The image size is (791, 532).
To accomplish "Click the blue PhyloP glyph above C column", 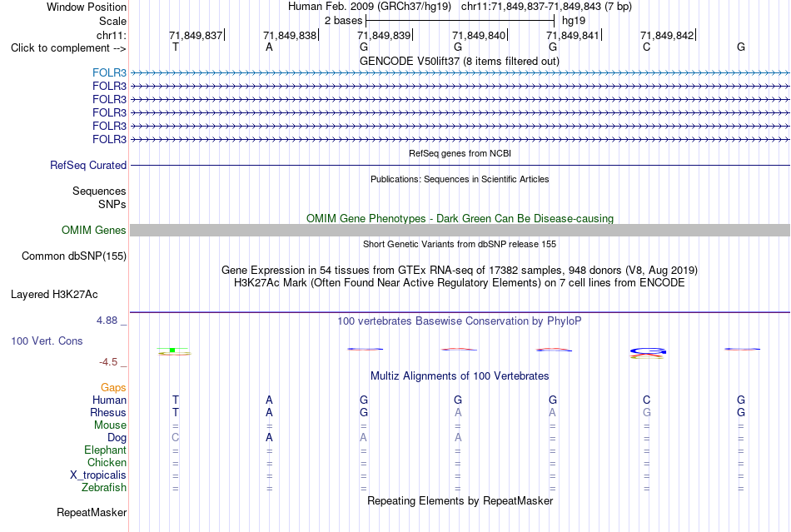I will click(647, 352).
